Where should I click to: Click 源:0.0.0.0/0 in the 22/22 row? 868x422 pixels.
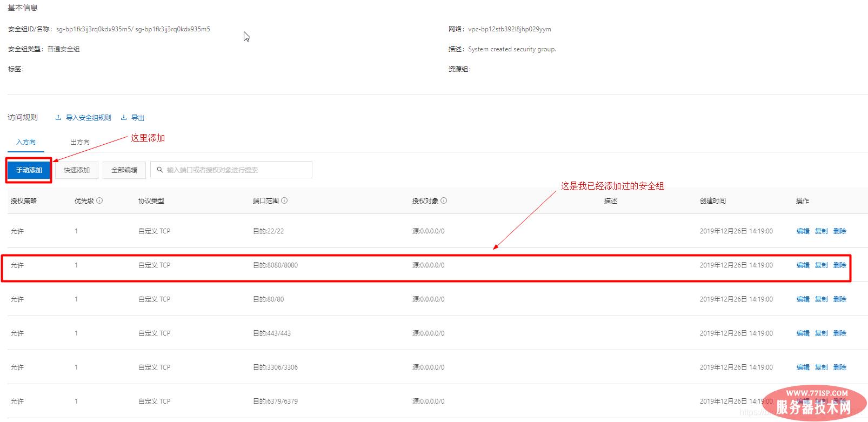[429, 231]
